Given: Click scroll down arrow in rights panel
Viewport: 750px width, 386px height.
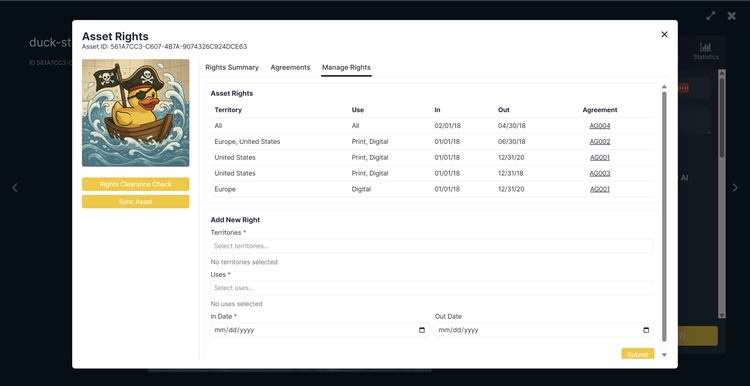Looking at the screenshot, I should [664, 355].
